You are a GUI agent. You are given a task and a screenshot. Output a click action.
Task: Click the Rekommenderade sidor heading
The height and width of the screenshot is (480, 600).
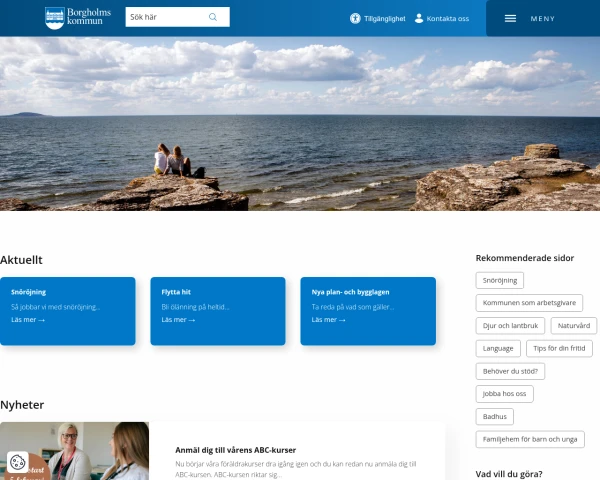tap(525, 258)
